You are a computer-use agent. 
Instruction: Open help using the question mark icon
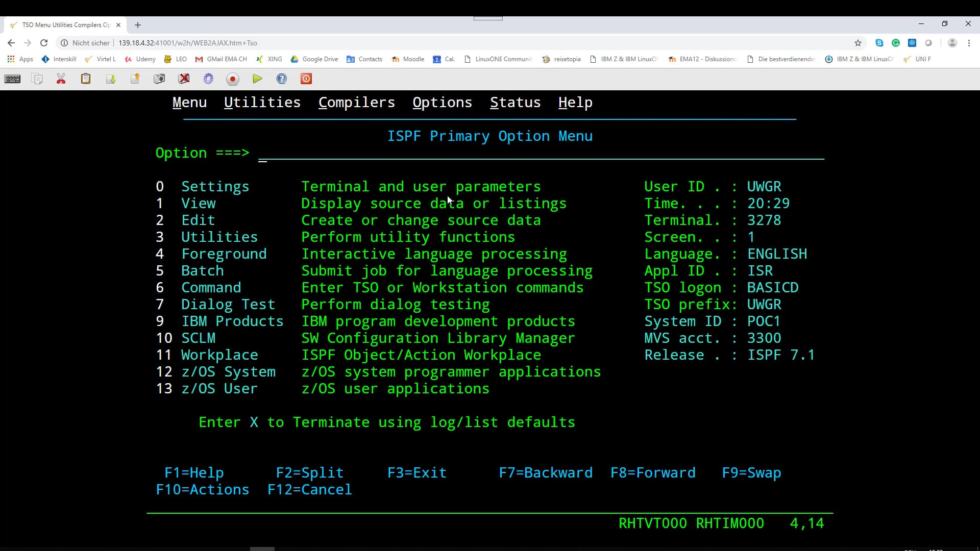pos(281,79)
